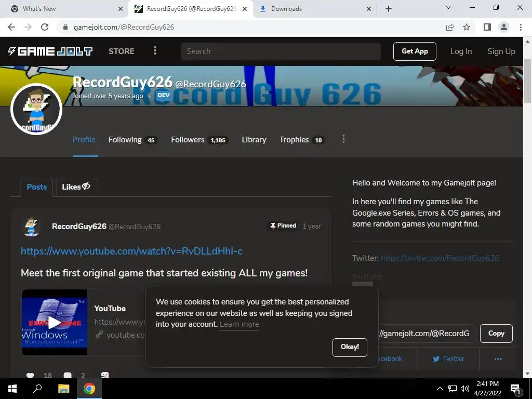Click the share page icon in address bar
Viewport: 532px width, 399px height.
coord(450,27)
